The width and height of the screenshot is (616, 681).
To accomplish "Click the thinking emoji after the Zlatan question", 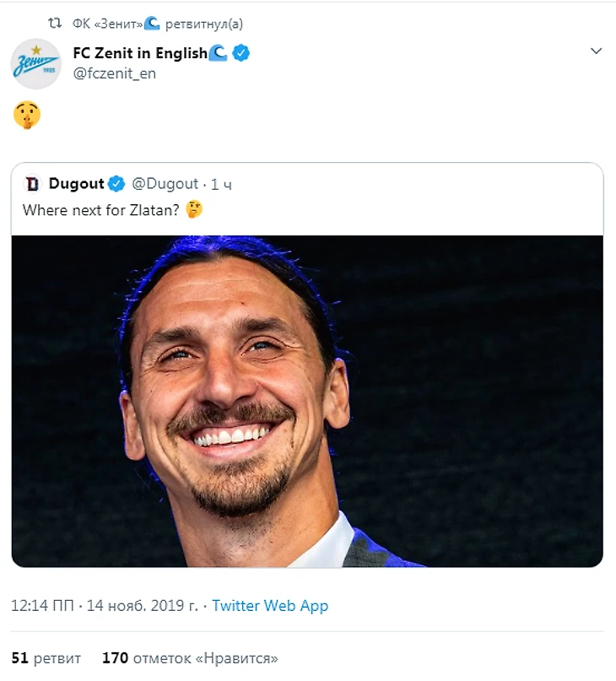I will [x=194, y=209].
